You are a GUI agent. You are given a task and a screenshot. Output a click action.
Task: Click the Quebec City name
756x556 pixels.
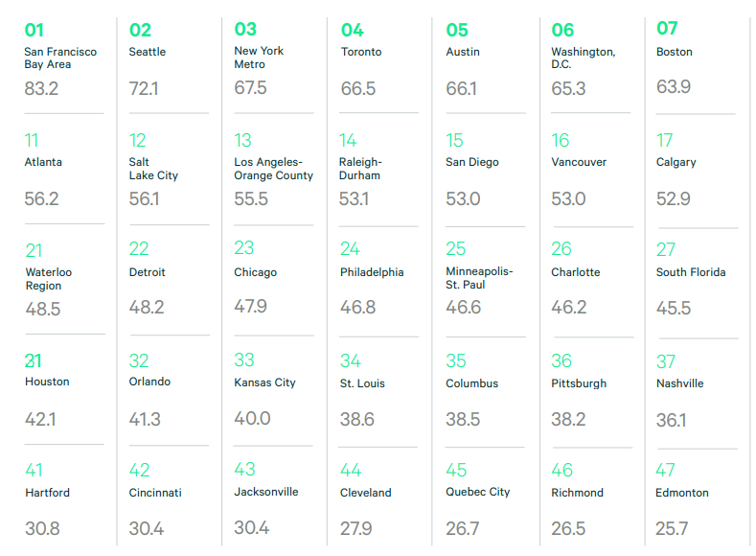point(478,492)
